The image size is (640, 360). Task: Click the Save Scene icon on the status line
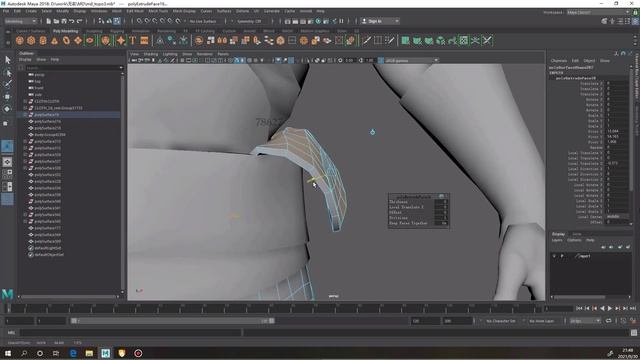point(64,21)
